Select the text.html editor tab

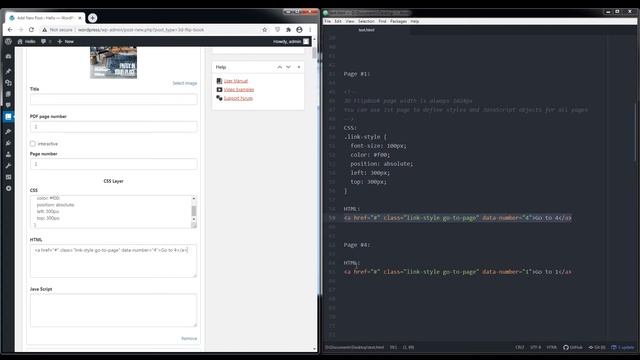[366, 30]
